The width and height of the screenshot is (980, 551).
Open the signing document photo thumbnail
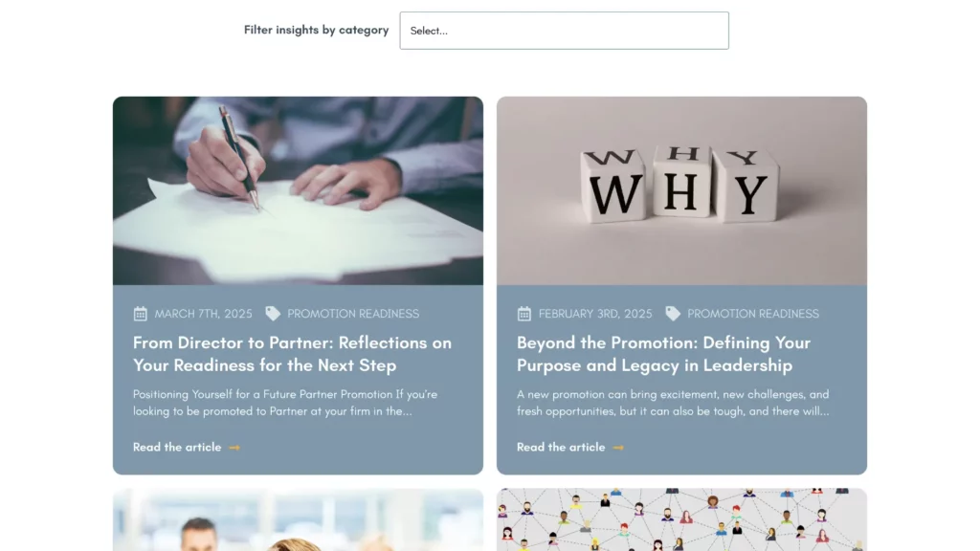pos(298,190)
